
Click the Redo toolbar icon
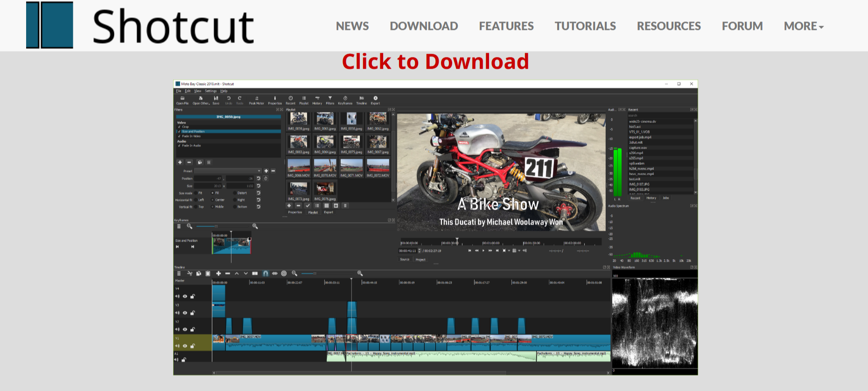tap(240, 100)
